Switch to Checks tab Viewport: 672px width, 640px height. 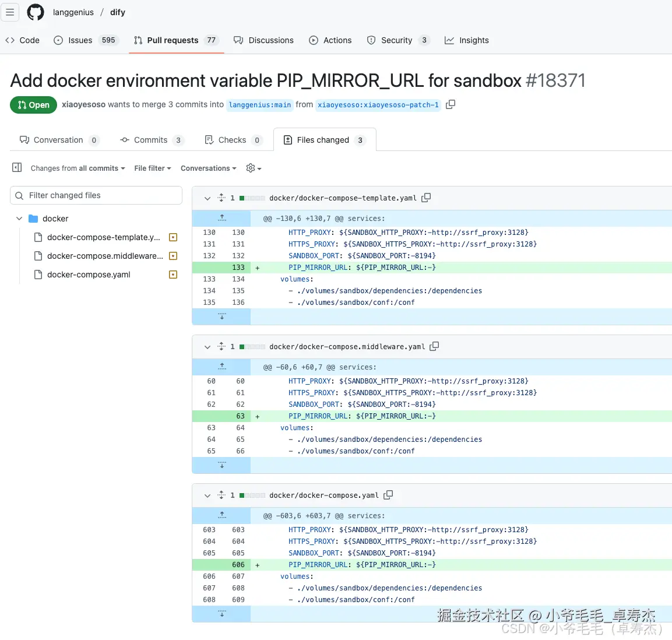[x=233, y=140]
